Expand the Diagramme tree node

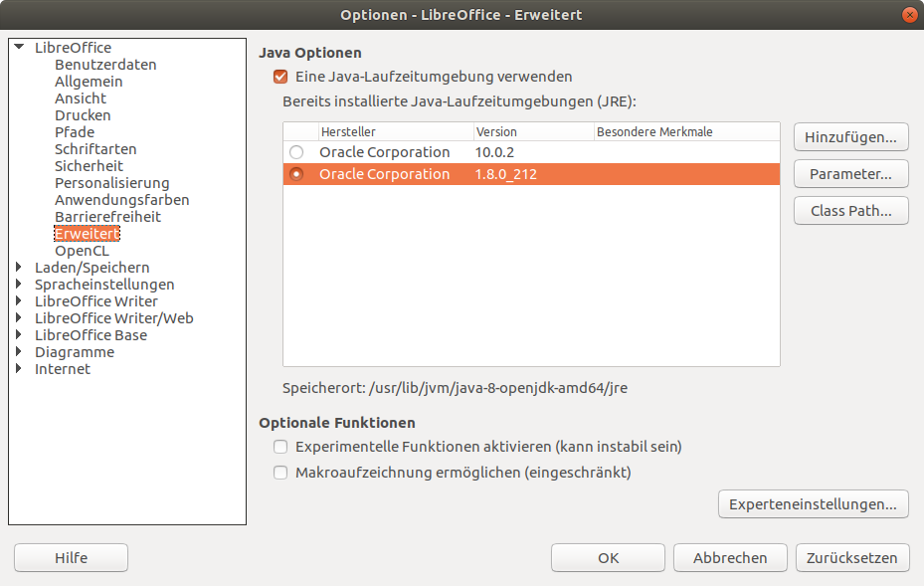(19, 352)
